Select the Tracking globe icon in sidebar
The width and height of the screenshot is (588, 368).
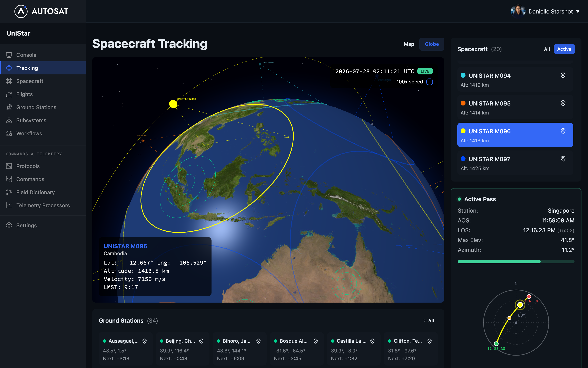click(9, 68)
